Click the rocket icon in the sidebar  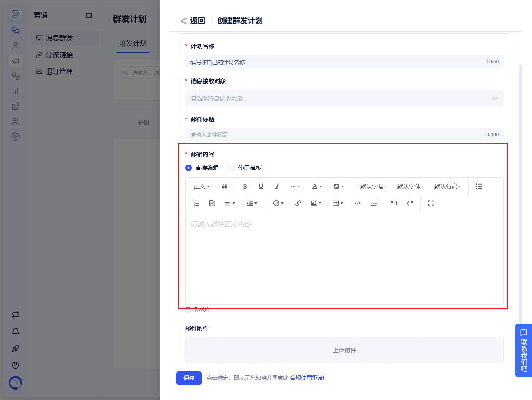point(16,348)
